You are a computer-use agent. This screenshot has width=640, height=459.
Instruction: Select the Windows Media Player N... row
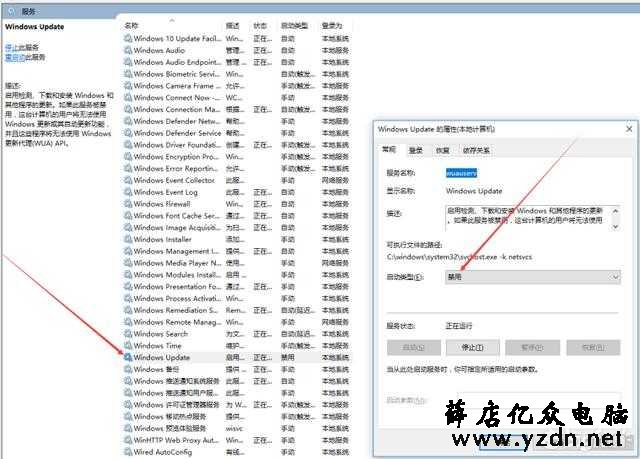(236, 263)
